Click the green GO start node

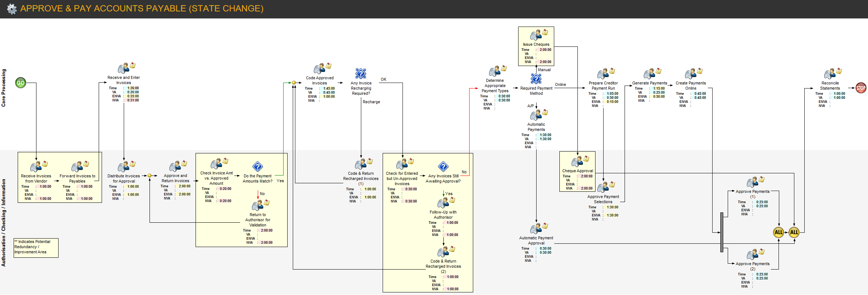click(21, 83)
